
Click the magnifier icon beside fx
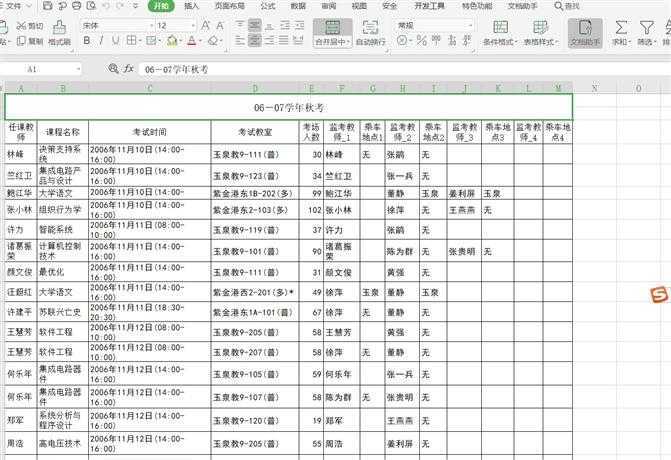tap(113, 68)
